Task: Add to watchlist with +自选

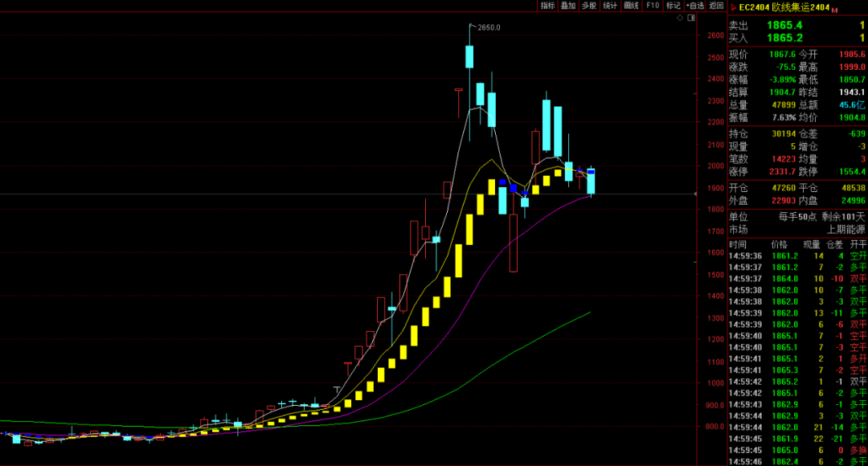Action: tap(694, 6)
